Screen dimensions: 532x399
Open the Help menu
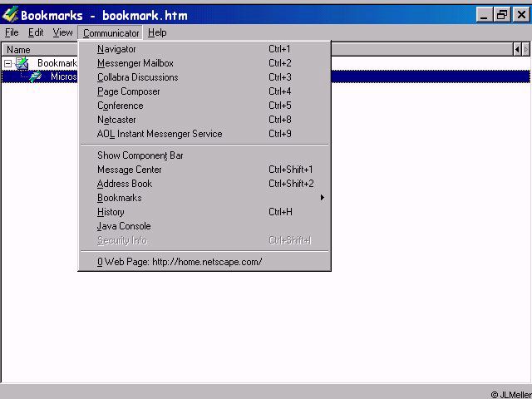[157, 32]
